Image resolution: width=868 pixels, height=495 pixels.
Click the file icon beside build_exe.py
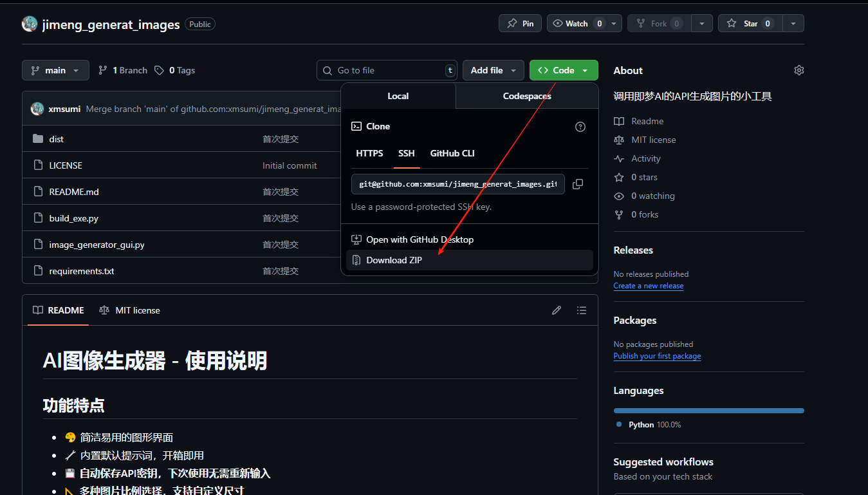click(x=38, y=218)
